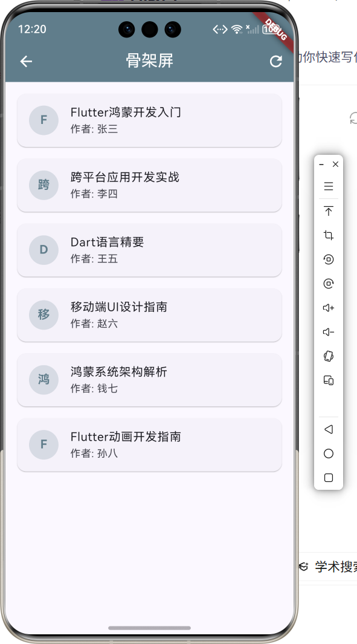The image size is (357, 644).
Task: Open recent apps with square button
Action: pos(328,477)
